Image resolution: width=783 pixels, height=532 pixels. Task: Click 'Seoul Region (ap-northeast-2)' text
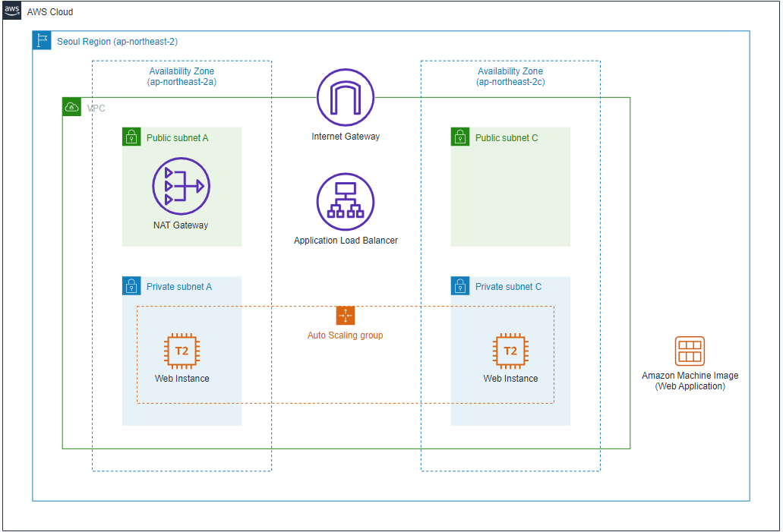(118, 42)
